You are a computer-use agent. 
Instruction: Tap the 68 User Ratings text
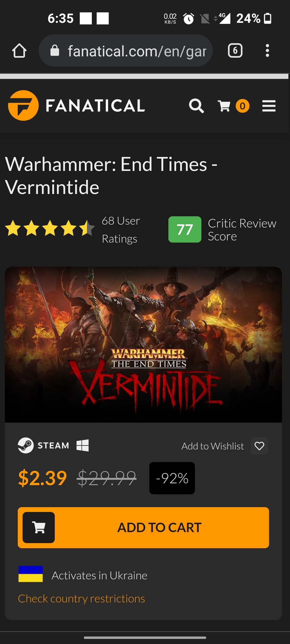[121, 230]
